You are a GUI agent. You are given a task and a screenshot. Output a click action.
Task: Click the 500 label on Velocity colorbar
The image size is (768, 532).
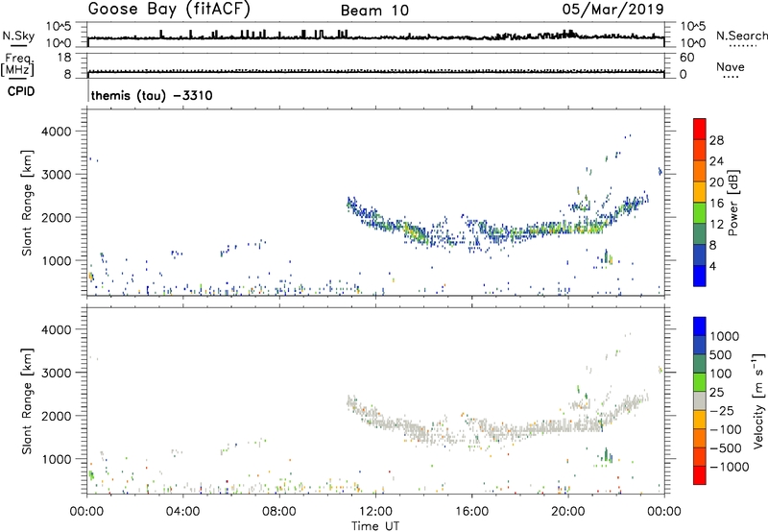(721, 354)
